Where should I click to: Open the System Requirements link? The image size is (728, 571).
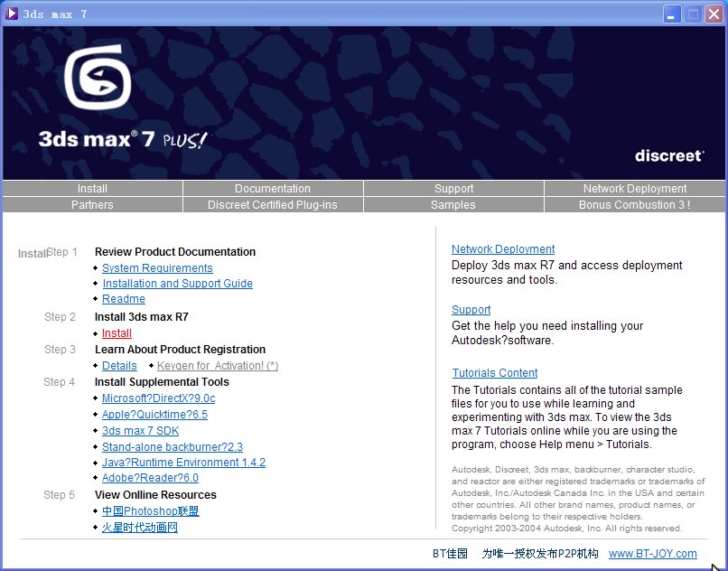point(157,268)
